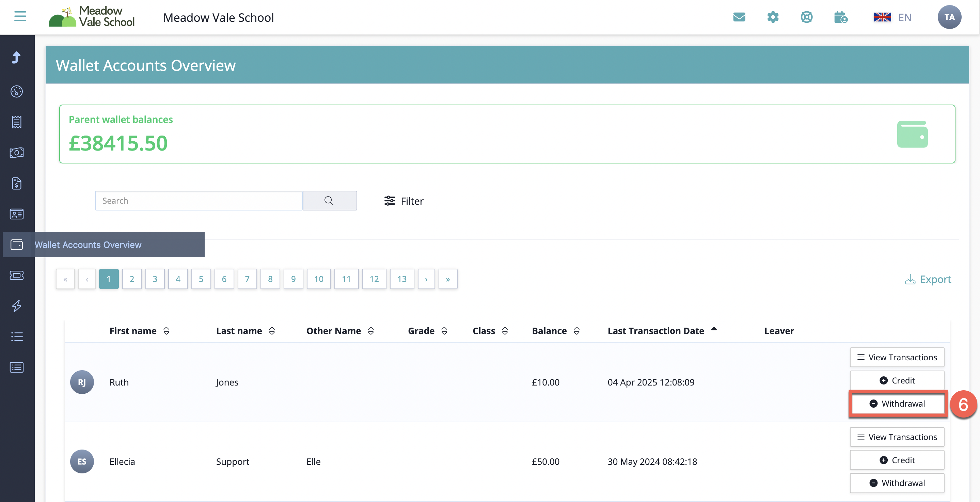The image size is (980, 502).
Task: Click the Leaver column header
Action: (x=779, y=331)
